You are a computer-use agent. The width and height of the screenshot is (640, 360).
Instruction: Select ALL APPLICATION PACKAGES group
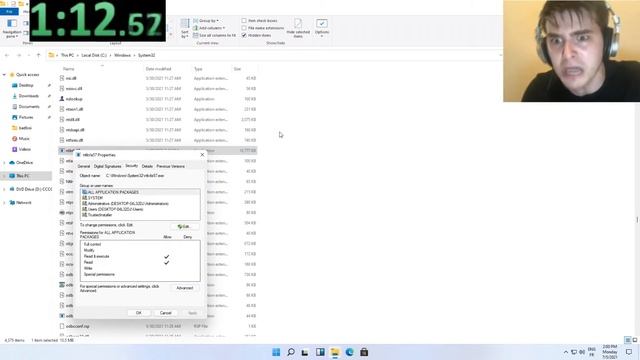coord(140,192)
